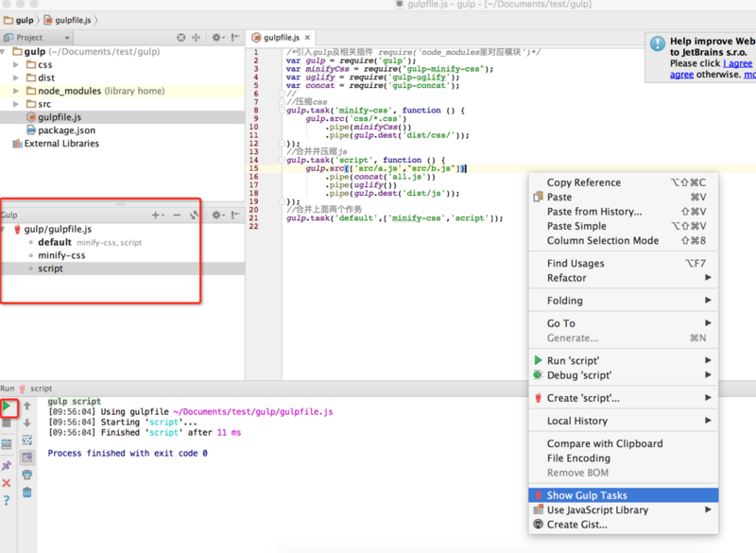Image resolution: width=756 pixels, height=553 pixels.
Task: Choose Paste from History from context menu
Action: [x=623, y=211]
